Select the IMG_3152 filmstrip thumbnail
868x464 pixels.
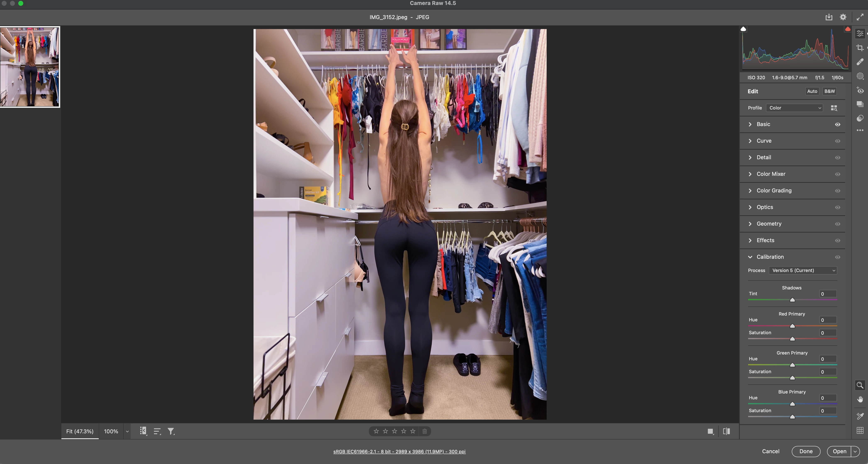(30, 67)
